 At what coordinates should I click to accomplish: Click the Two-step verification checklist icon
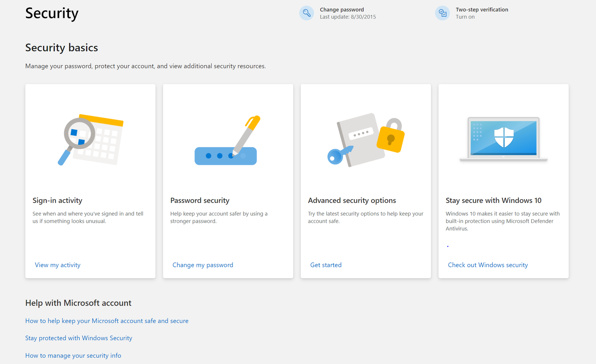point(443,13)
